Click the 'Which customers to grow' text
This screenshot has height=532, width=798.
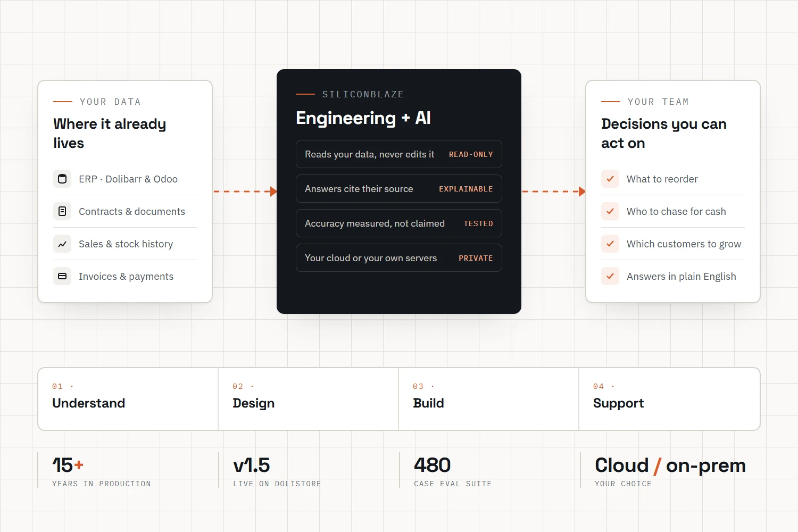pos(684,244)
